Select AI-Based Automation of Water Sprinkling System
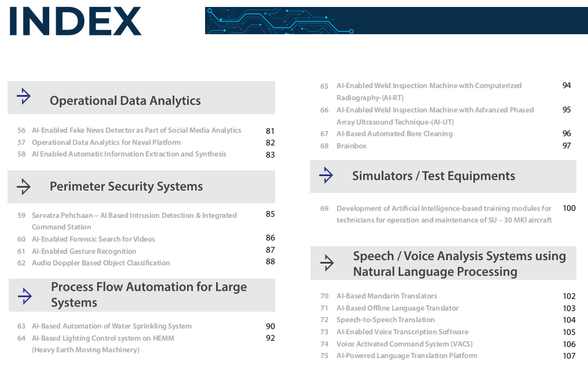This screenshot has width=588, height=365. pos(112,326)
